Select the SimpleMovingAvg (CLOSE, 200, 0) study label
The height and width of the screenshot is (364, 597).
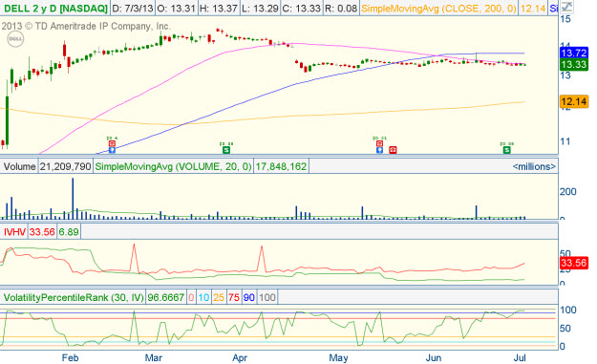click(438, 8)
